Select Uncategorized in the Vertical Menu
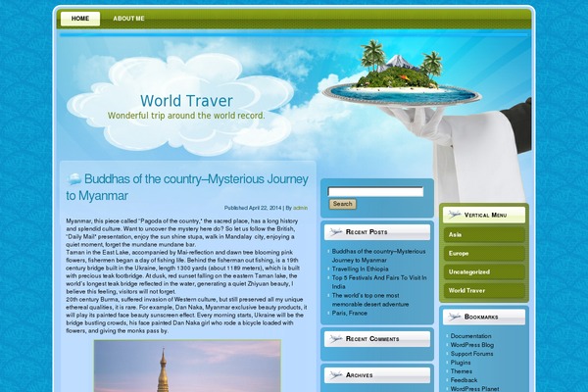 pos(484,272)
